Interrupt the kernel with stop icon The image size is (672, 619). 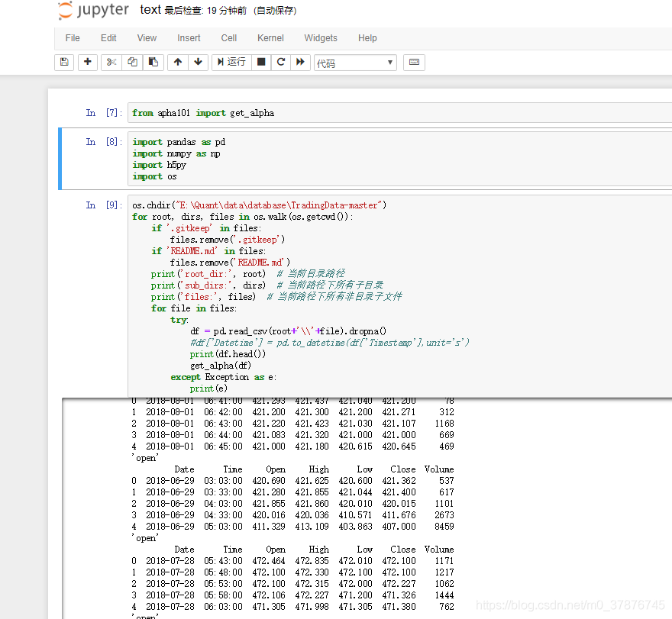tap(261, 62)
